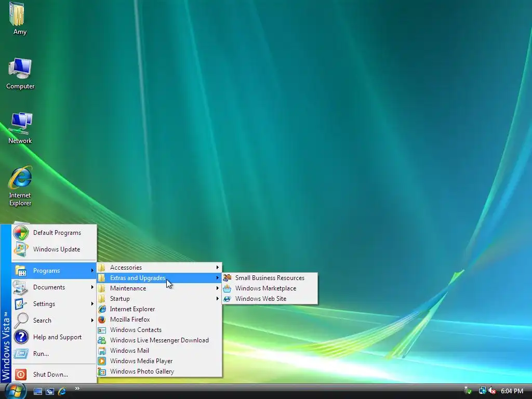
Task: Open Windows Mail
Action: pyautogui.click(x=159, y=351)
